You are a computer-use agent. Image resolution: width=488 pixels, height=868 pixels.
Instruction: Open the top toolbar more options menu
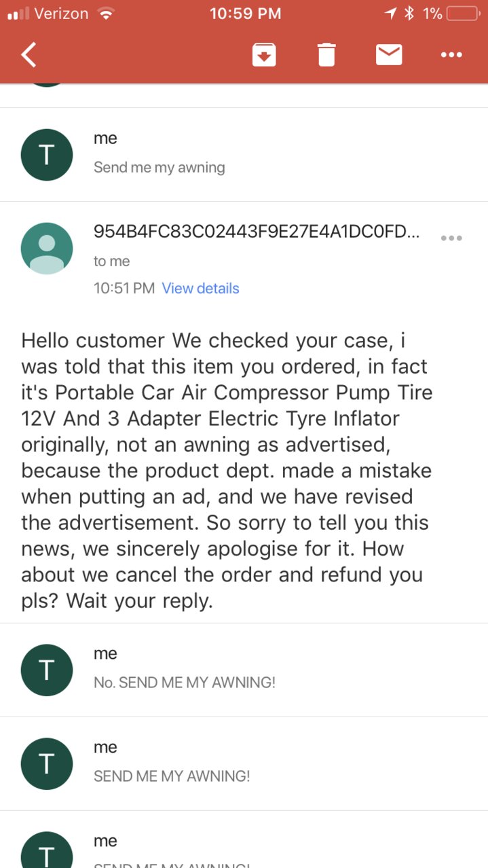click(x=451, y=55)
